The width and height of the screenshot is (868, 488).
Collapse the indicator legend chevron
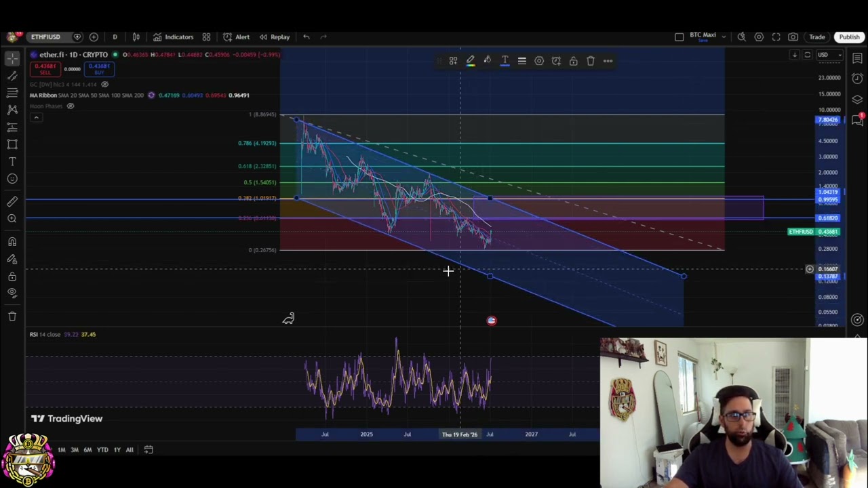coord(36,117)
